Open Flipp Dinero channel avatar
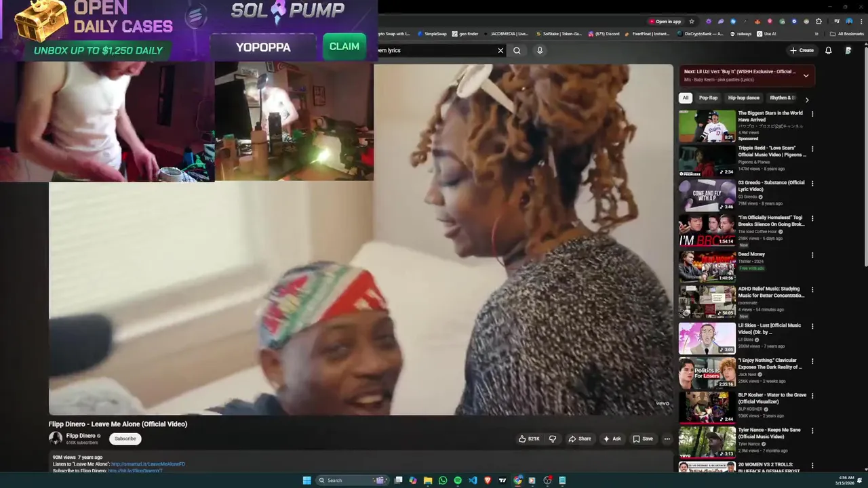This screenshot has height=488, width=868. point(56,439)
